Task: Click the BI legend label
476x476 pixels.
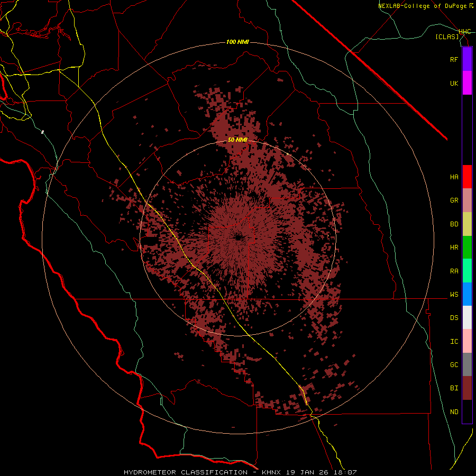Action: pyautogui.click(x=454, y=388)
